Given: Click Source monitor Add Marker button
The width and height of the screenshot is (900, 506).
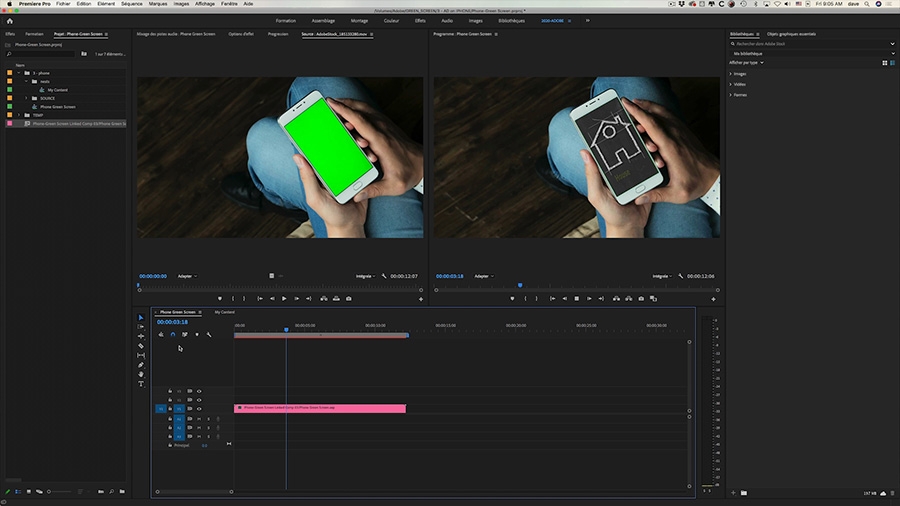Looking at the screenshot, I should pyautogui.click(x=220, y=298).
